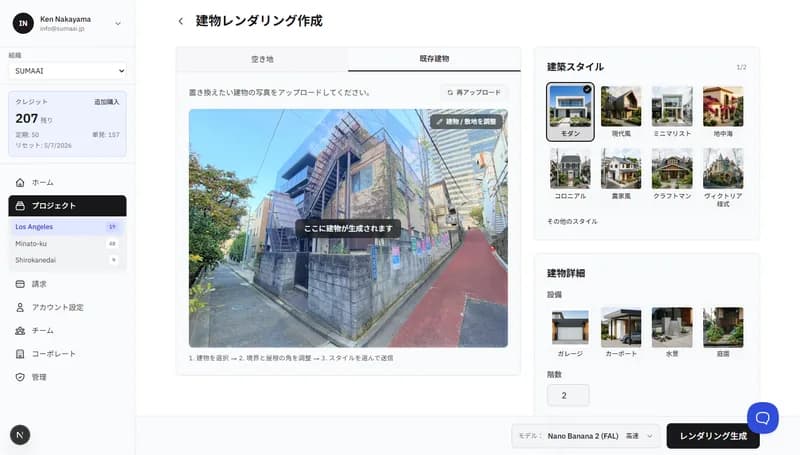Open the SUMAAI organization dropdown

[x=67, y=71]
